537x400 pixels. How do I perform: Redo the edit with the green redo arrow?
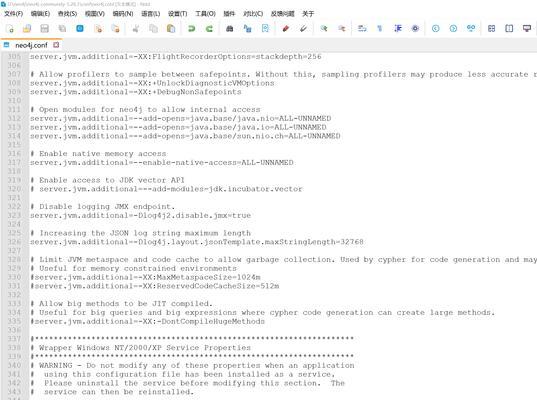pyautogui.click(x=209, y=29)
